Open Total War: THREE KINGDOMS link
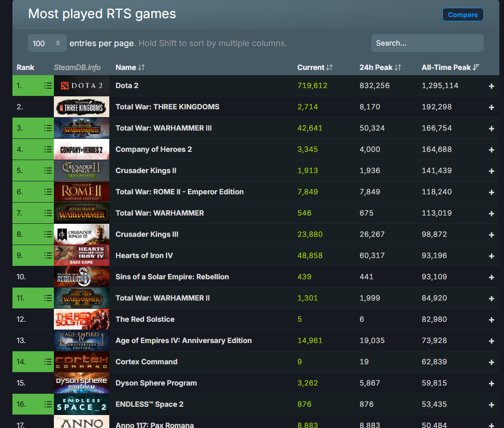This screenshot has width=504, height=428. pyautogui.click(x=167, y=107)
